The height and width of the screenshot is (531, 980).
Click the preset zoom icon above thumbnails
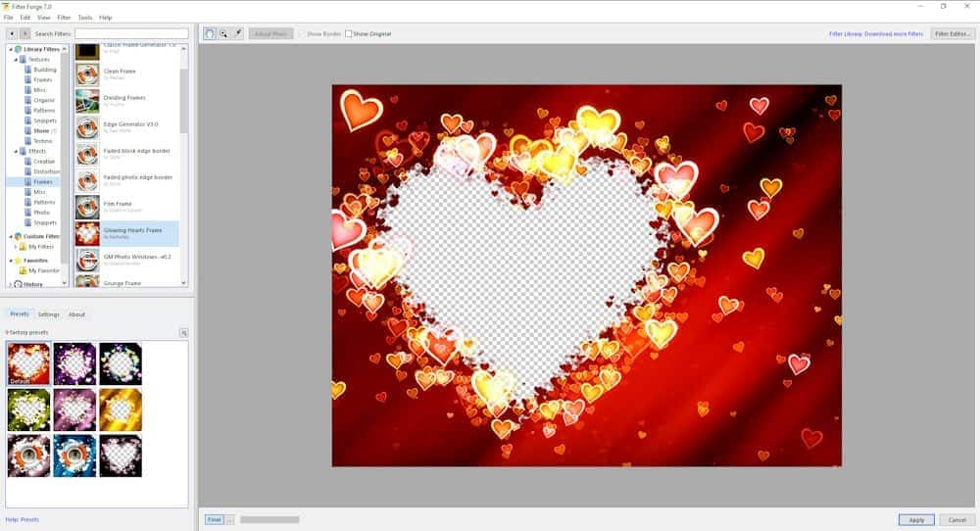(183, 333)
